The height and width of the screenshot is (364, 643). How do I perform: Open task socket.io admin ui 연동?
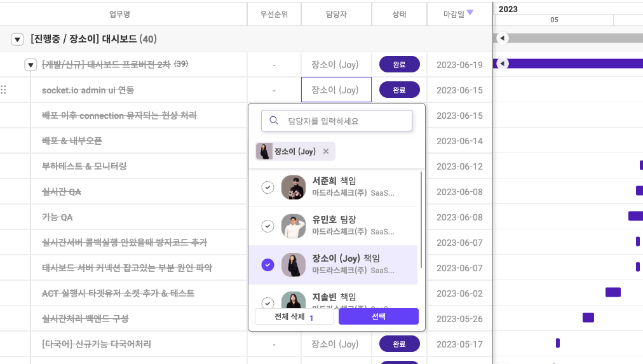point(88,90)
